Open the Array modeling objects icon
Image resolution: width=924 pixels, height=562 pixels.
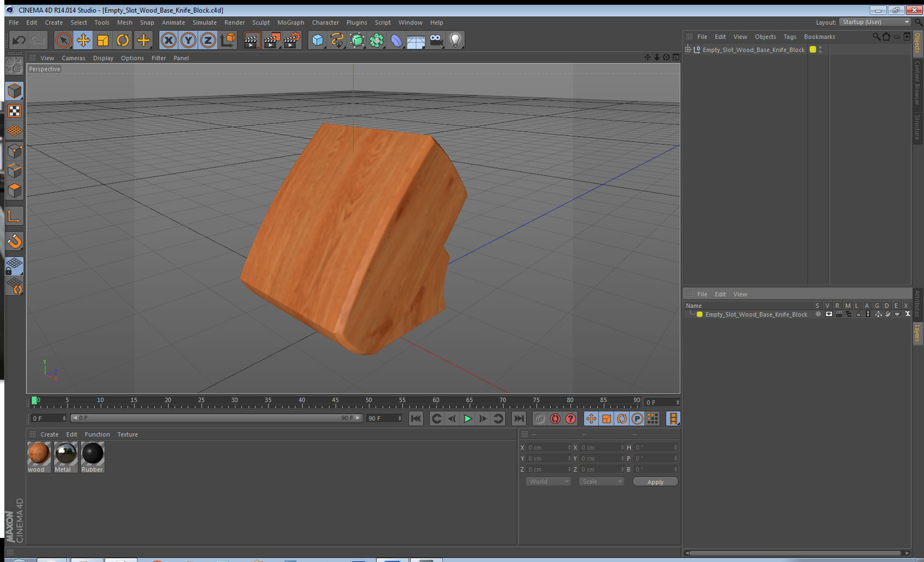pos(377,40)
